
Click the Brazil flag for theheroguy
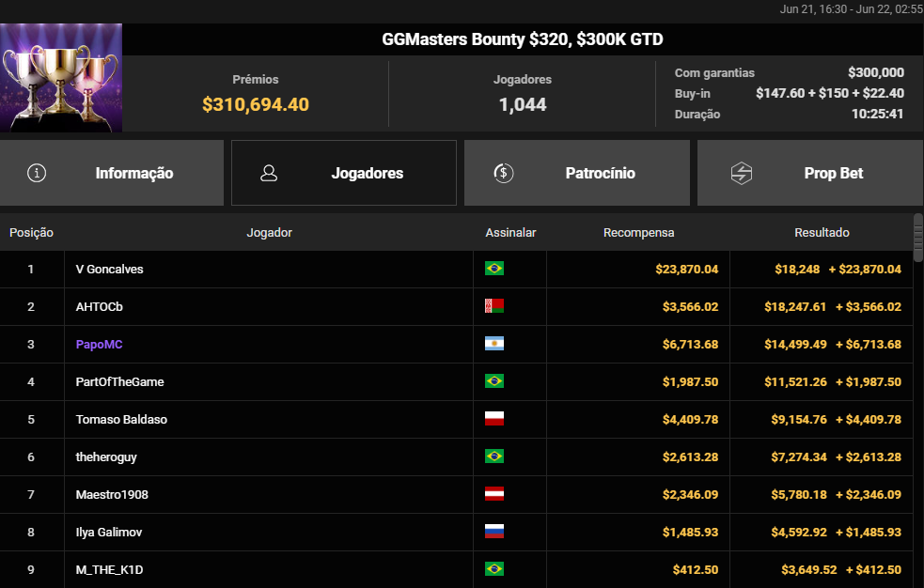tap(493, 456)
